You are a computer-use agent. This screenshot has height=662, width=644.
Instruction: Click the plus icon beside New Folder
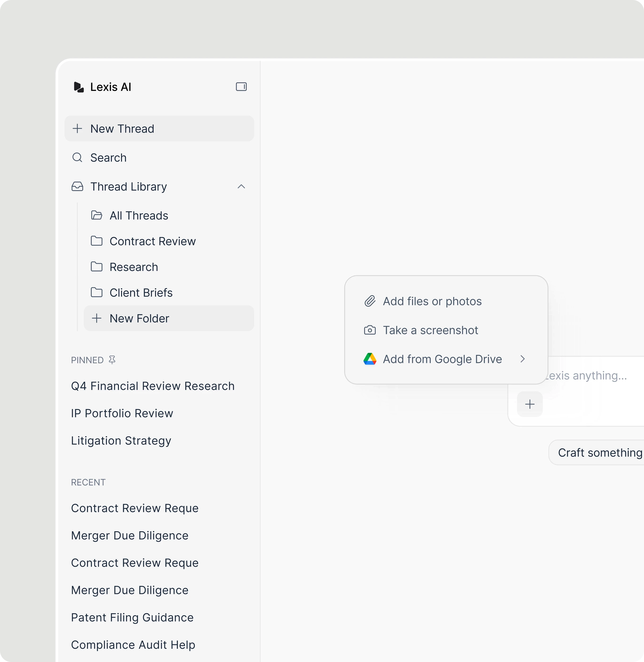point(97,318)
